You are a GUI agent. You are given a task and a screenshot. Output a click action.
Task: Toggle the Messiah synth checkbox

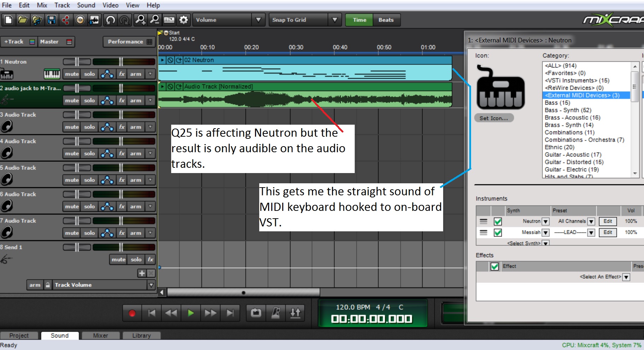click(x=498, y=232)
